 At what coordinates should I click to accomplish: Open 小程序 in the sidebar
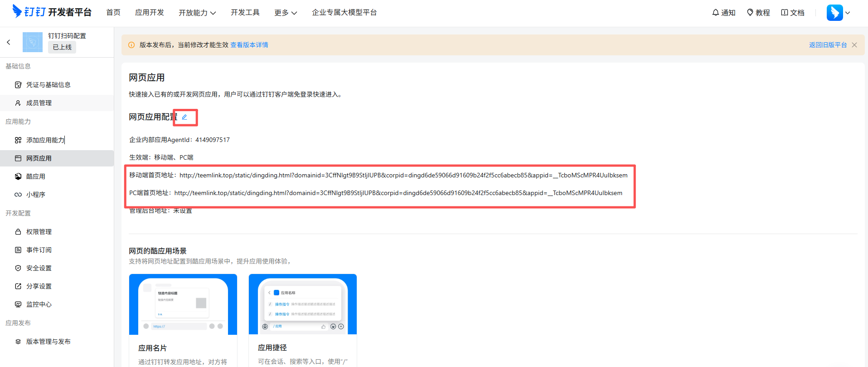pyautogui.click(x=57, y=195)
